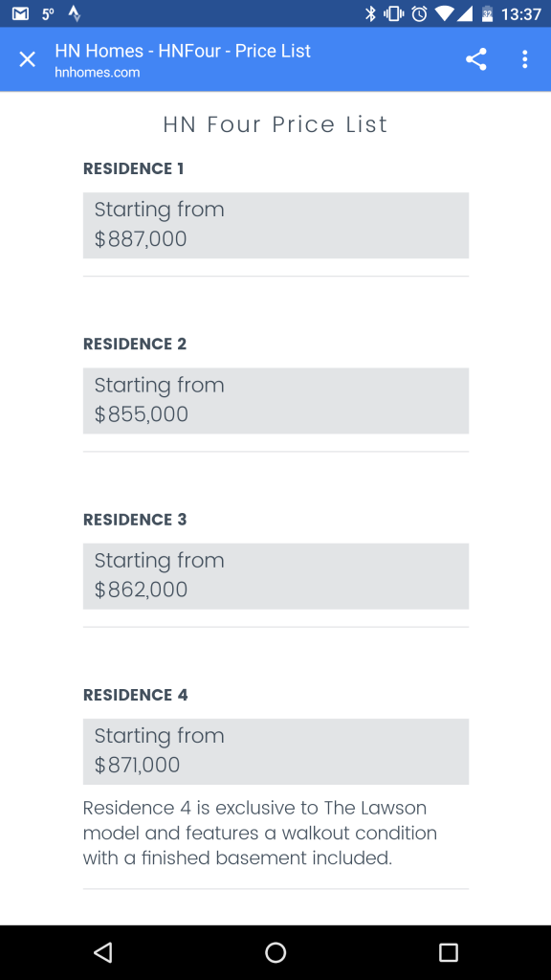
Task: Select the Residence 2 $855,000 price box
Action: coord(275,401)
